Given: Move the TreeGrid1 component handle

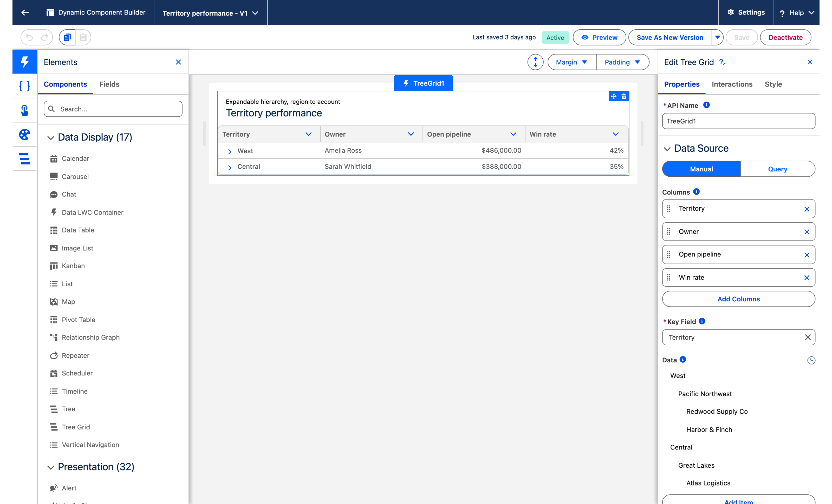Looking at the screenshot, I should (614, 96).
